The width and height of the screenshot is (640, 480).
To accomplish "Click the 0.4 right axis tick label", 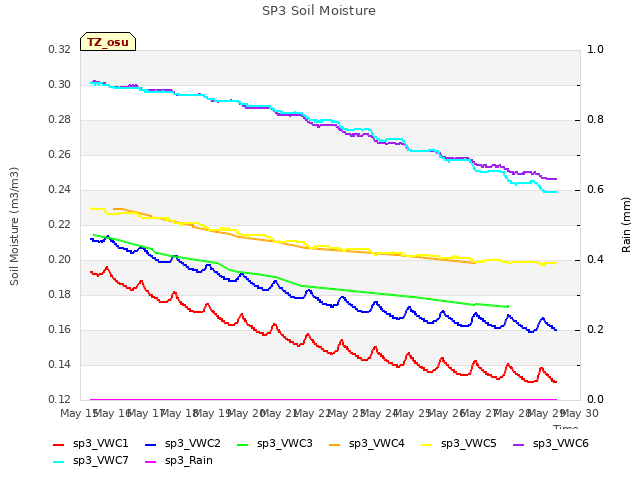I will point(595,260).
